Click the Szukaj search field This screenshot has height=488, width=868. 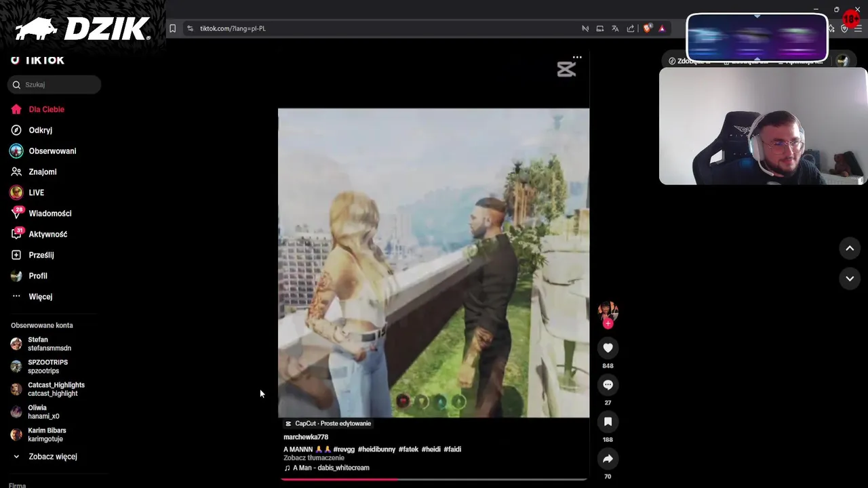[x=54, y=85]
